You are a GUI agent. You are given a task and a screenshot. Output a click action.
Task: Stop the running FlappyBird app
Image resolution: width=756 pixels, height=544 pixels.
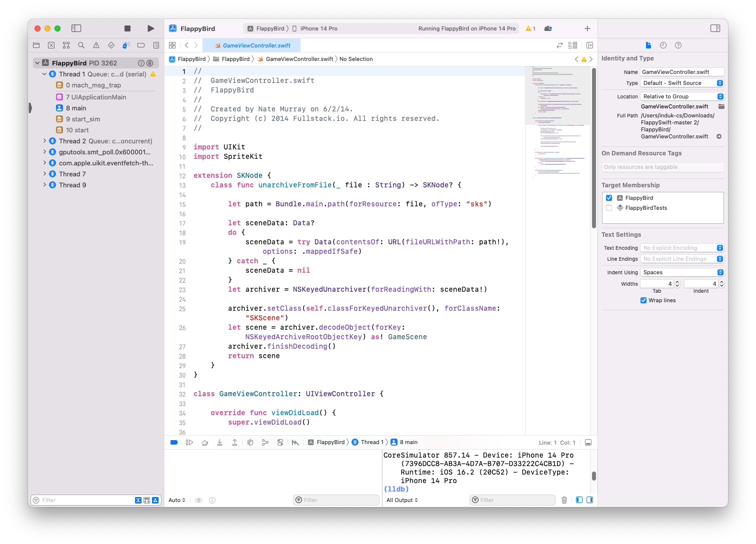pos(127,28)
